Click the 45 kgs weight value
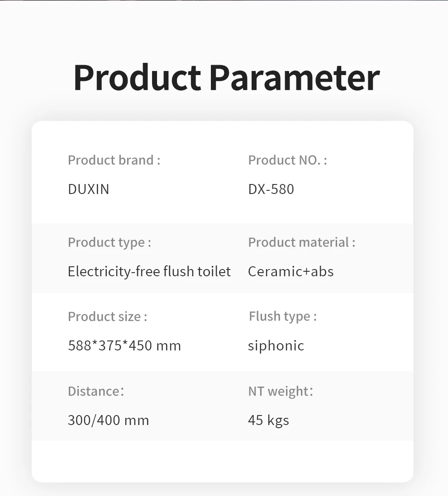 click(x=268, y=420)
